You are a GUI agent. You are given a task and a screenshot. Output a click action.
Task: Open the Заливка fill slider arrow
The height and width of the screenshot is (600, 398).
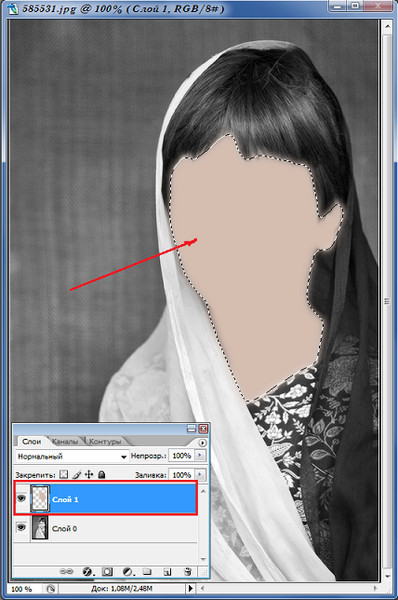tap(200, 474)
